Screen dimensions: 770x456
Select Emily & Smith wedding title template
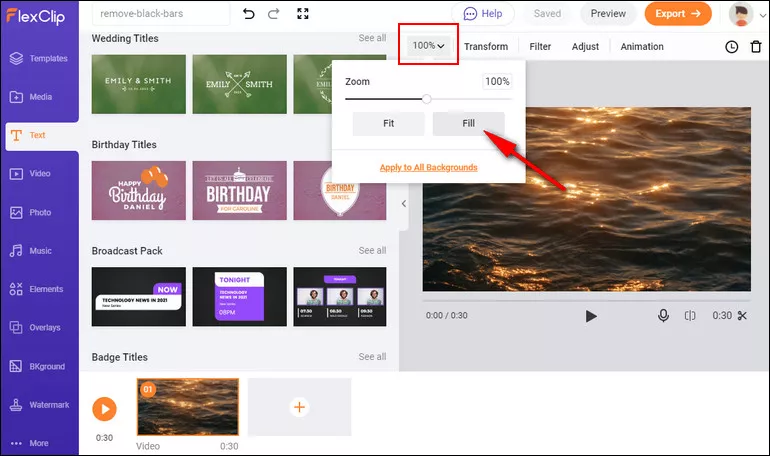(138, 84)
